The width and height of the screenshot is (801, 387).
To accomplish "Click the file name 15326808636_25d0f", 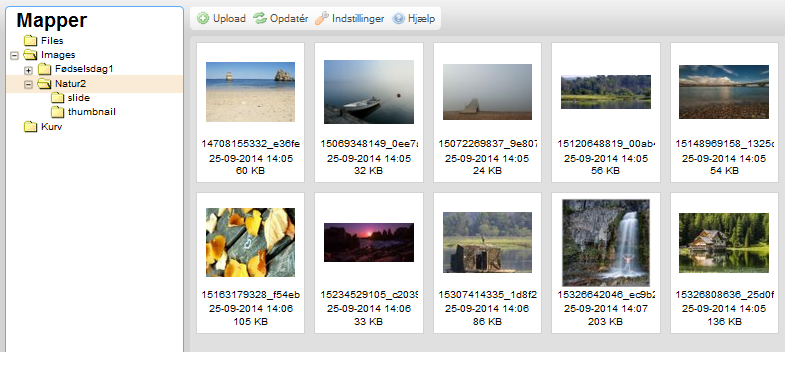I will 724,295.
